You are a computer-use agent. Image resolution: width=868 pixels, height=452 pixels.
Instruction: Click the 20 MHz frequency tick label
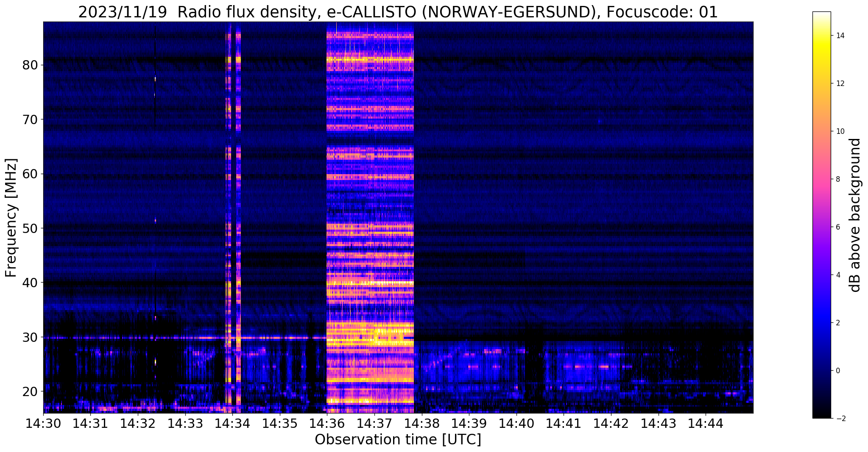(30, 391)
